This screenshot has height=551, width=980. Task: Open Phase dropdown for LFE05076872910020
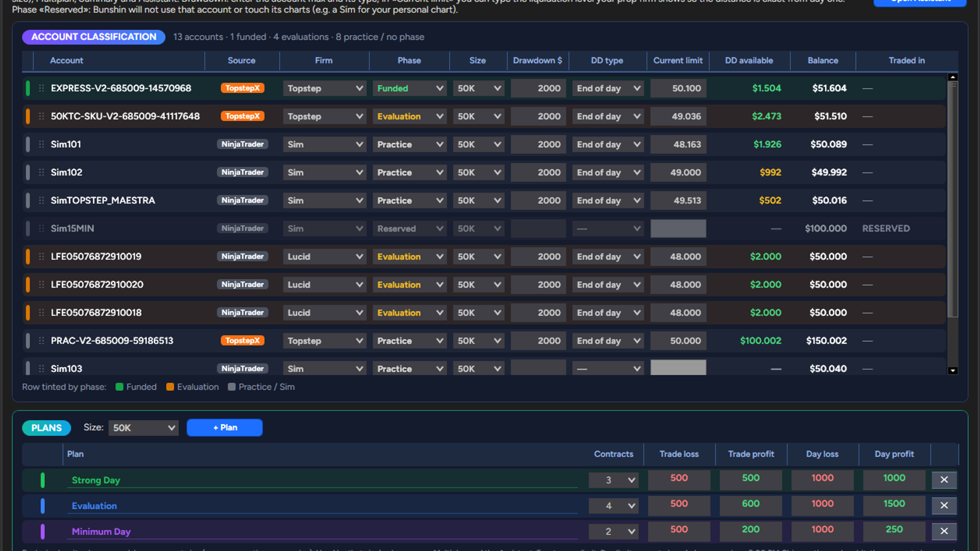pos(410,285)
